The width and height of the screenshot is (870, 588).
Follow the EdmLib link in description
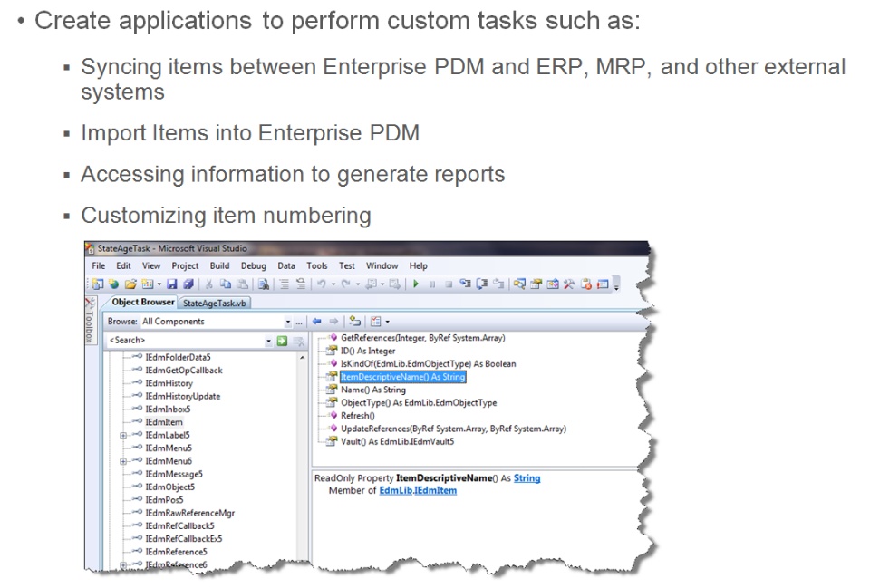(x=394, y=491)
